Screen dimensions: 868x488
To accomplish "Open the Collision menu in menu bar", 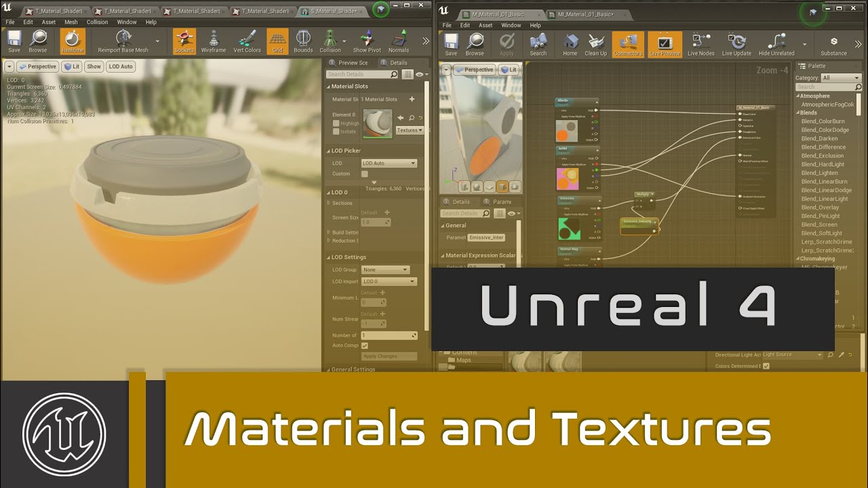I will pos(97,22).
